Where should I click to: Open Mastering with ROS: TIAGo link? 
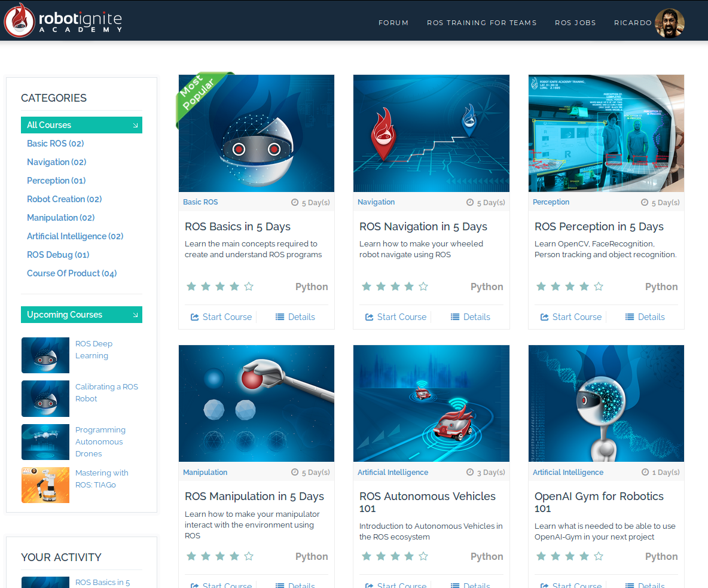(x=102, y=479)
